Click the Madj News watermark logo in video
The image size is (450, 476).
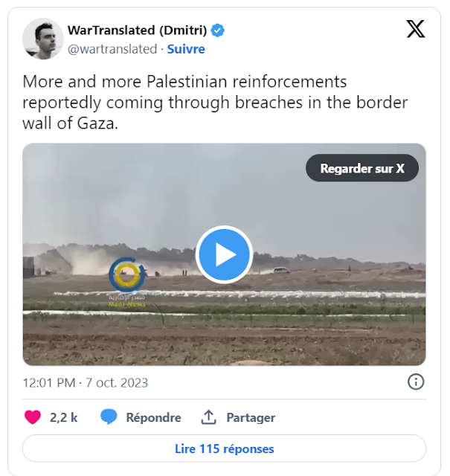coord(127,282)
